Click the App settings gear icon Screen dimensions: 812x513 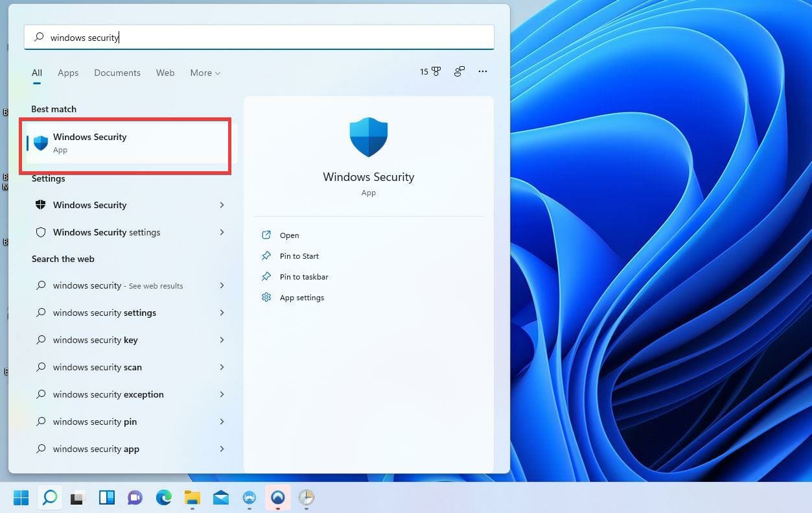pyautogui.click(x=266, y=298)
